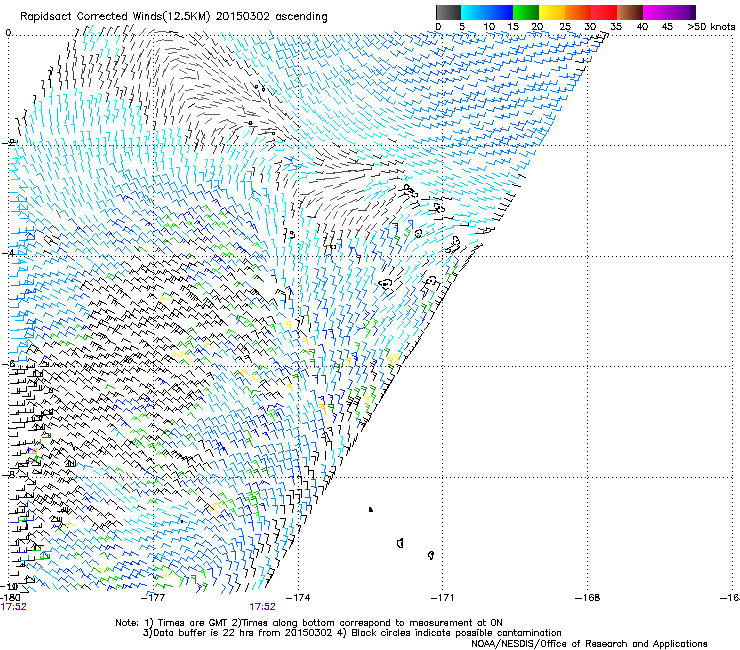This screenshot has width=740, height=650.
Task: Click the longitude label -171
Action: pos(443,598)
